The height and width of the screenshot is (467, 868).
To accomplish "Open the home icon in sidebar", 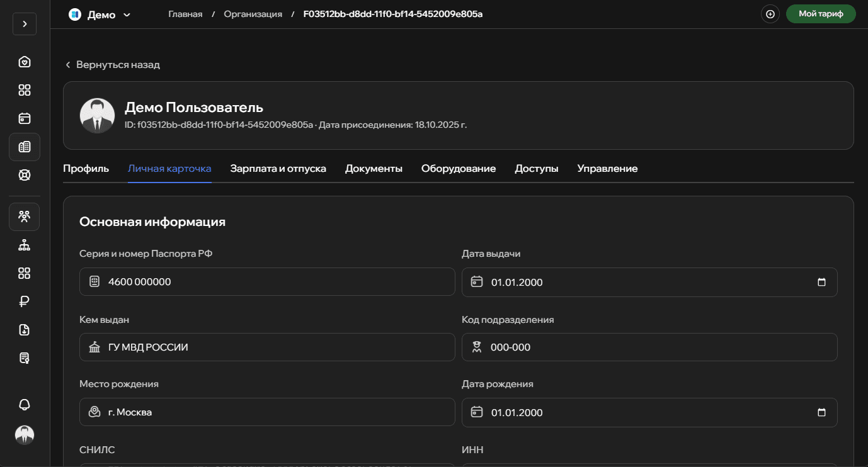I will [x=25, y=62].
